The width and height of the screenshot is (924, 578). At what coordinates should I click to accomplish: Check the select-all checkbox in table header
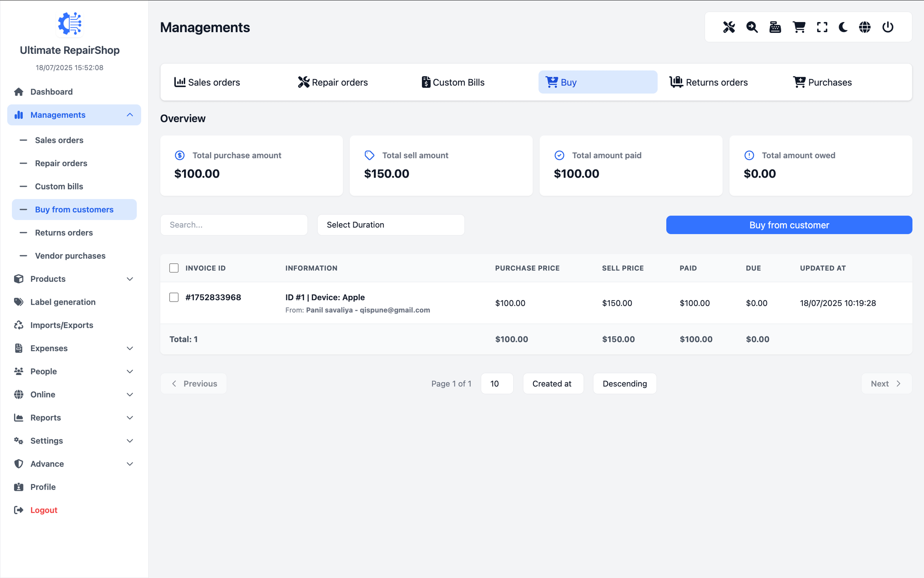coord(174,268)
